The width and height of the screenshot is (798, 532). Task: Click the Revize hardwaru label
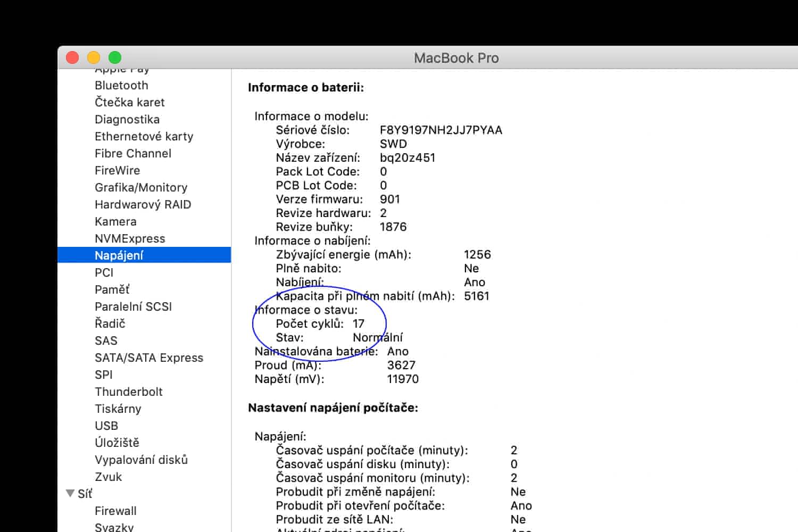pyautogui.click(x=323, y=213)
